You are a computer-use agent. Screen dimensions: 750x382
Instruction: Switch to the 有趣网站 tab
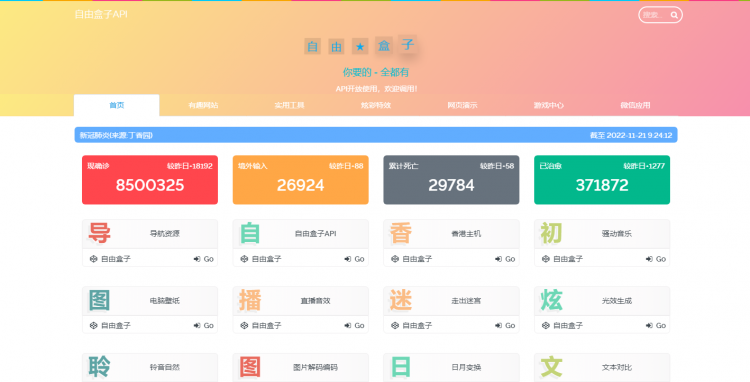click(203, 105)
